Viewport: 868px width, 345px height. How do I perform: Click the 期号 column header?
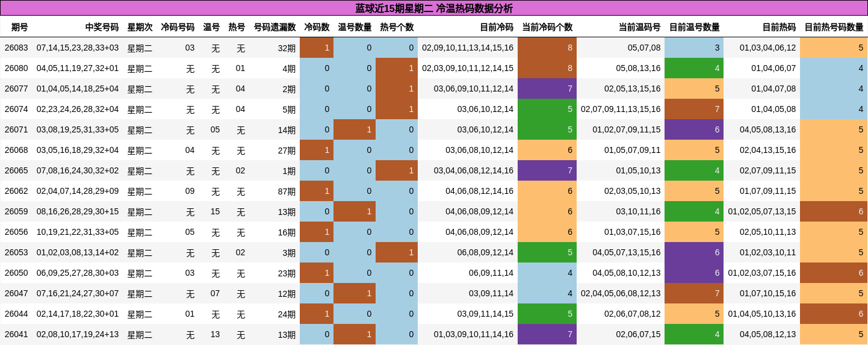(19, 27)
